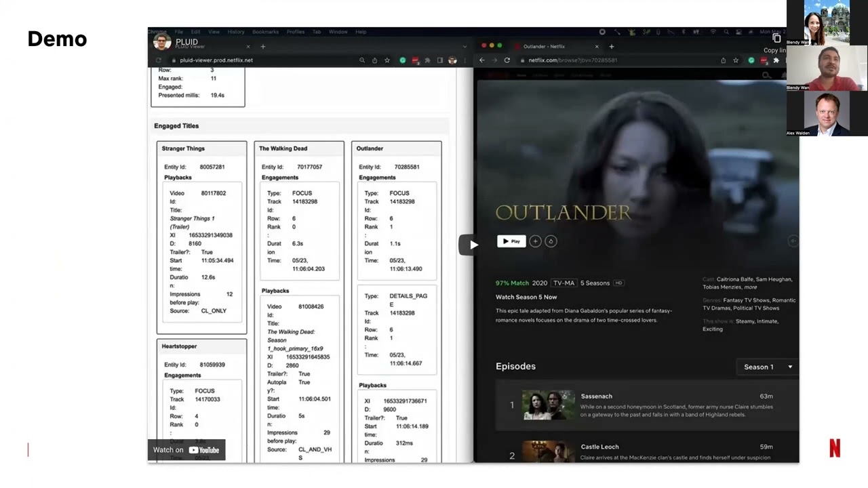Add Outlander to My List
Viewport: 868px width, 488px height.
[535, 241]
